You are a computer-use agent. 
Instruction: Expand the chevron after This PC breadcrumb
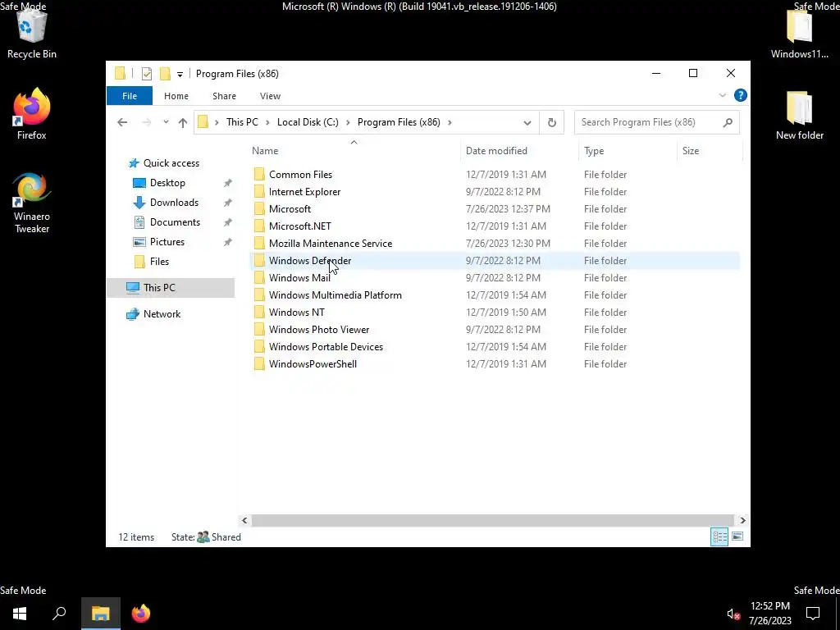[x=267, y=122]
